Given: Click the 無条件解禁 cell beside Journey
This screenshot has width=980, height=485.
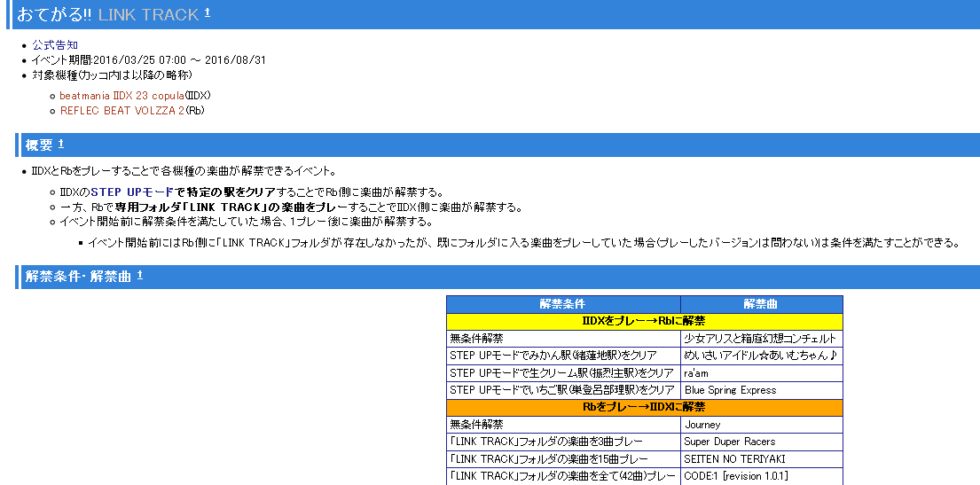Looking at the screenshot, I should tap(564, 425).
